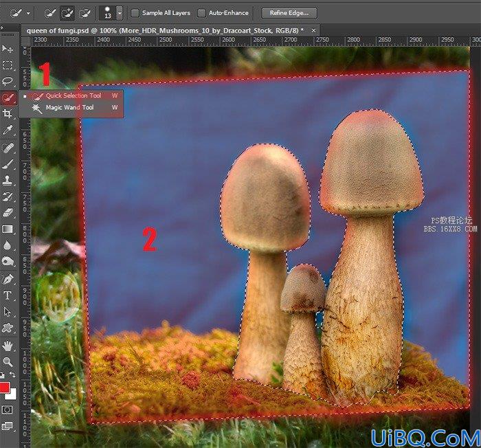Select the Spot Healing Brush tool
The image size is (481, 448).
point(8,148)
